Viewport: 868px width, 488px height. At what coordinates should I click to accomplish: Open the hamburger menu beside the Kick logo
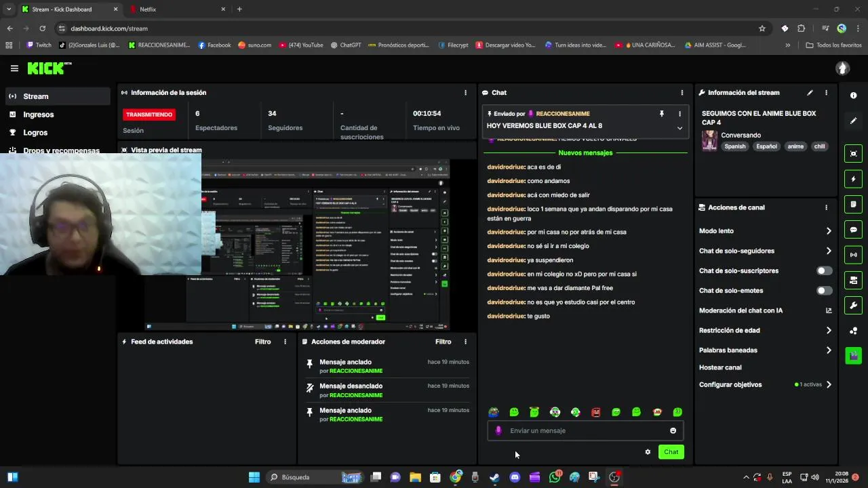coord(14,68)
